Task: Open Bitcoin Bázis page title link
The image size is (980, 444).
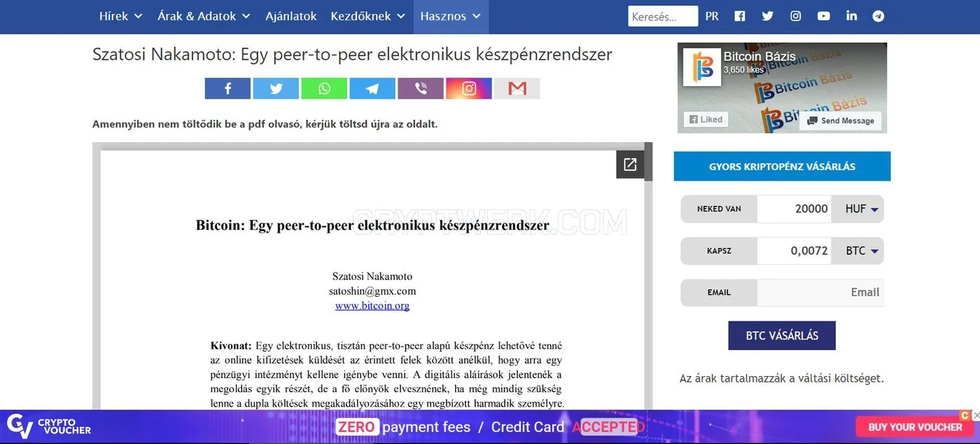Action: coord(759,57)
